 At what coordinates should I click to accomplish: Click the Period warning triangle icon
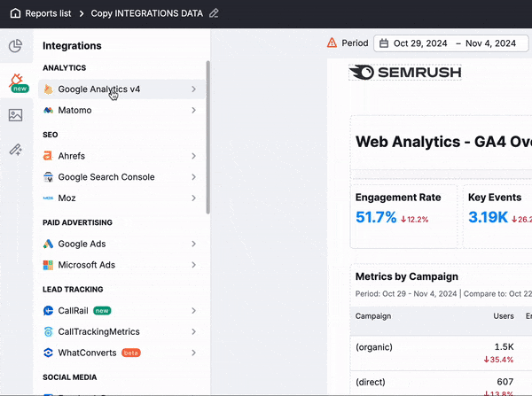332,43
